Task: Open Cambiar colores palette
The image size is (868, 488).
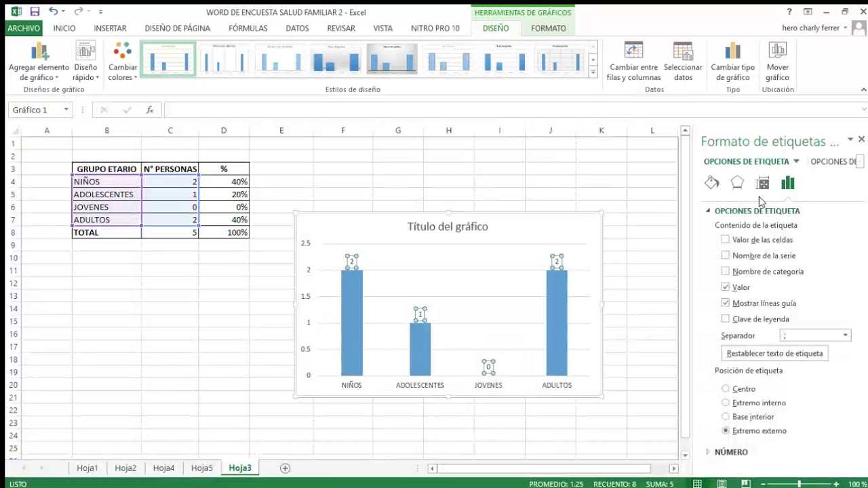Action: [x=123, y=62]
